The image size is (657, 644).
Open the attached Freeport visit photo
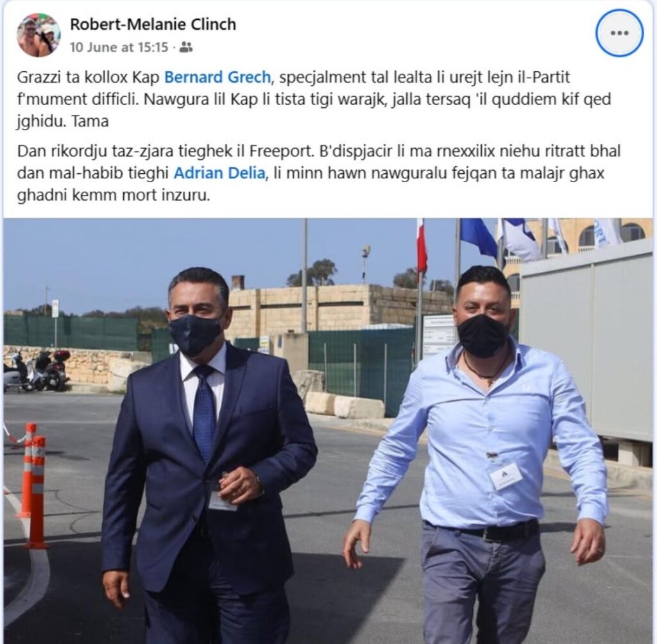click(328, 431)
